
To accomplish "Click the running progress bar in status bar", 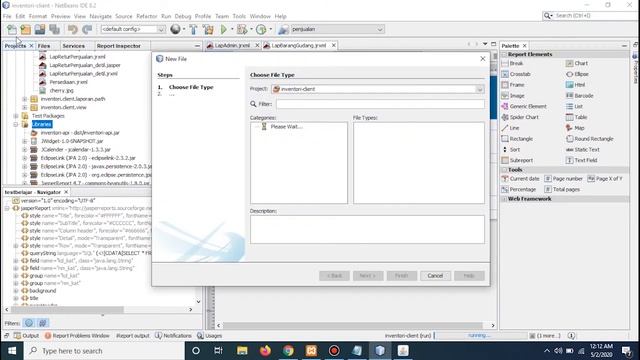I will point(480,336).
